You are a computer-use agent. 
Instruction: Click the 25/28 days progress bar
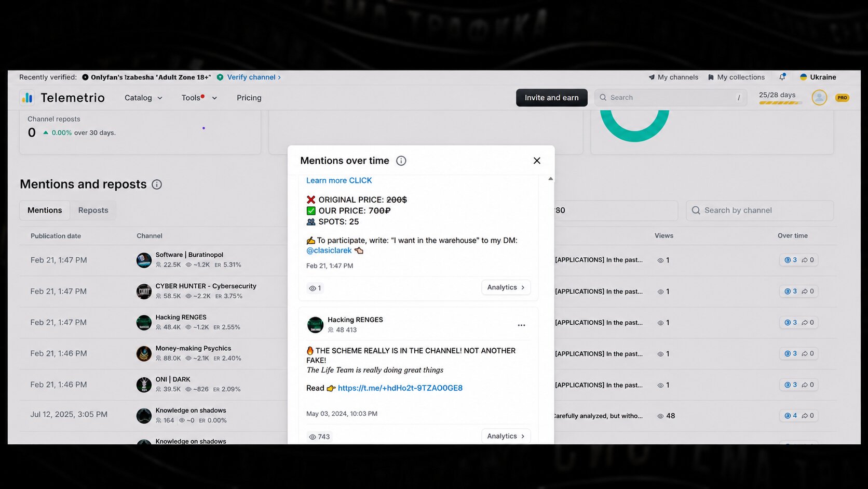(780, 103)
